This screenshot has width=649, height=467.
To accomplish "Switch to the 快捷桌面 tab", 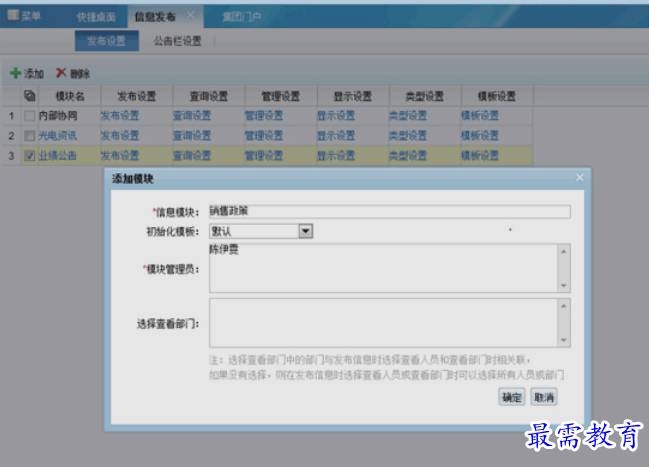I will [96, 17].
